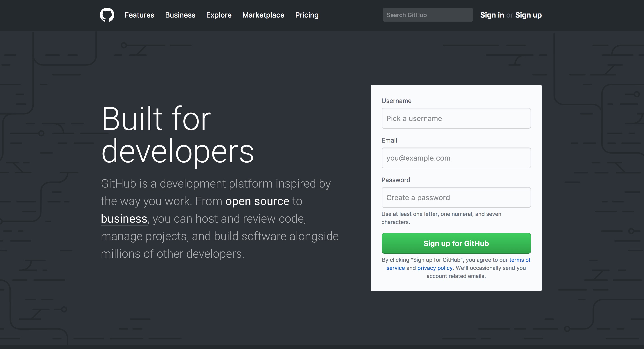The width and height of the screenshot is (644, 349).
Task: Click the GitHub Octocat logo
Action: click(107, 15)
